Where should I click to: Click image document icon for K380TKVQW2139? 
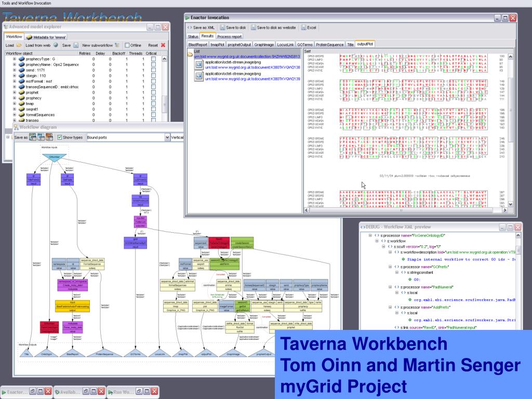pos(199,76)
